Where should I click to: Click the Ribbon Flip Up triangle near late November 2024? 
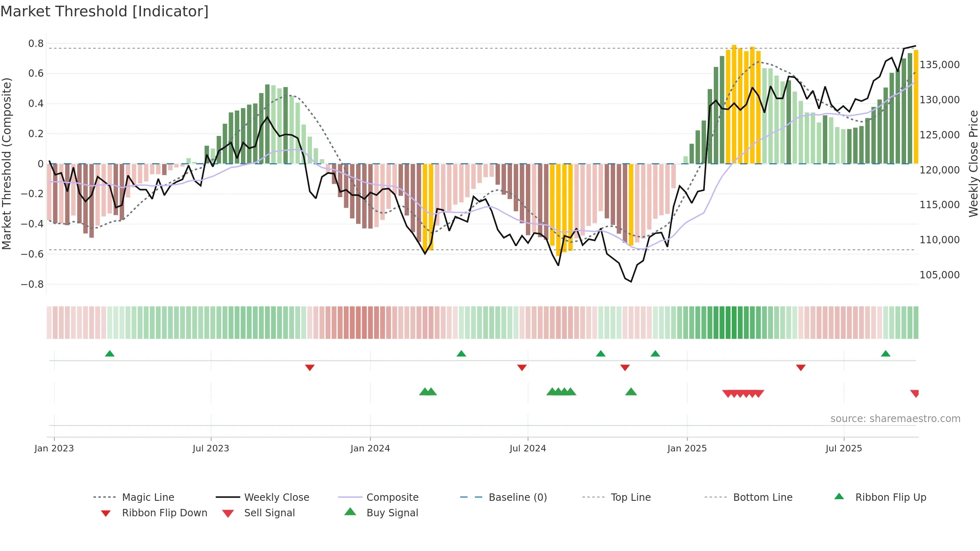tap(655, 353)
